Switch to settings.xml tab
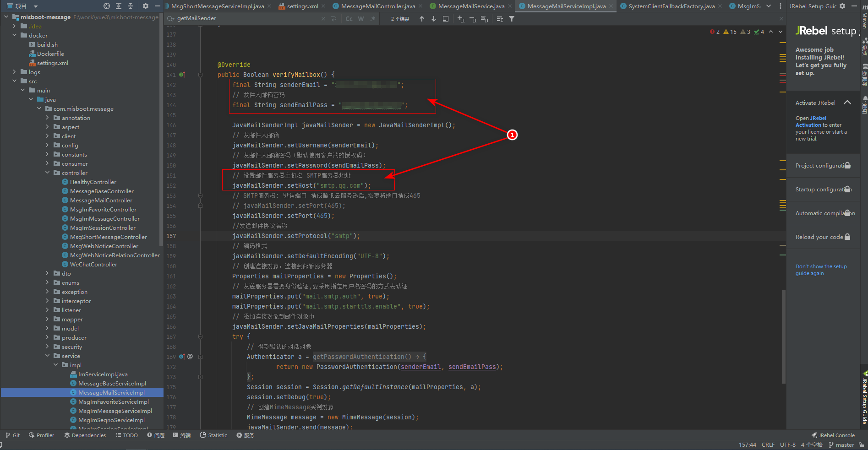868x450 pixels. pyautogui.click(x=302, y=6)
